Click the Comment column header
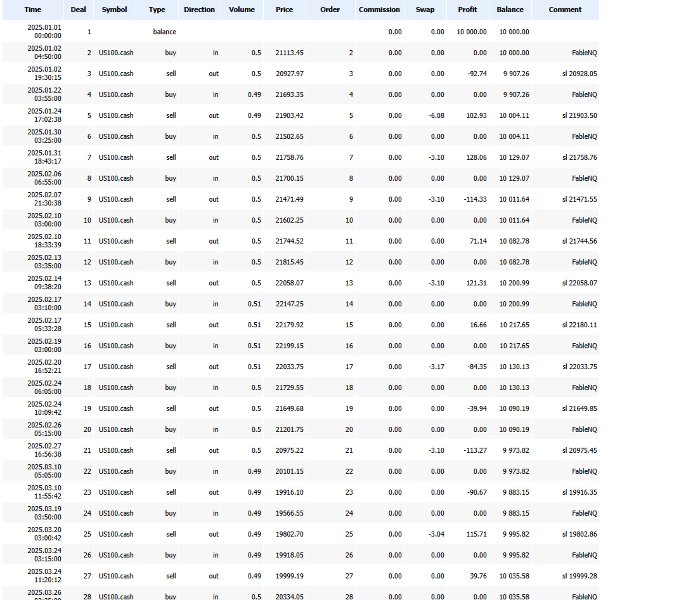This screenshot has width=686, height=600. 565,10
